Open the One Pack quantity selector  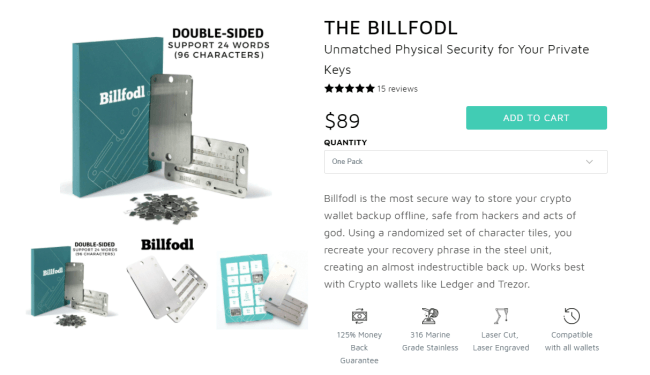coord(466,162)
